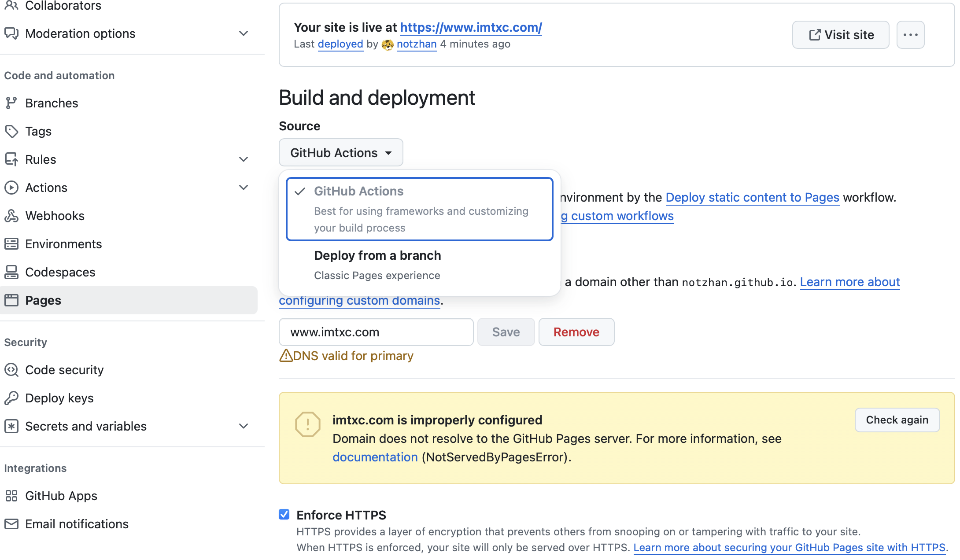Expand the Moderation options section

pyautogui.click(x=243, y=33)
